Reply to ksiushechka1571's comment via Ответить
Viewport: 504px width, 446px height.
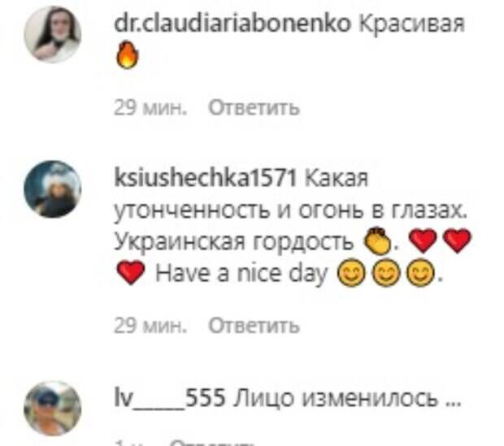254,326
